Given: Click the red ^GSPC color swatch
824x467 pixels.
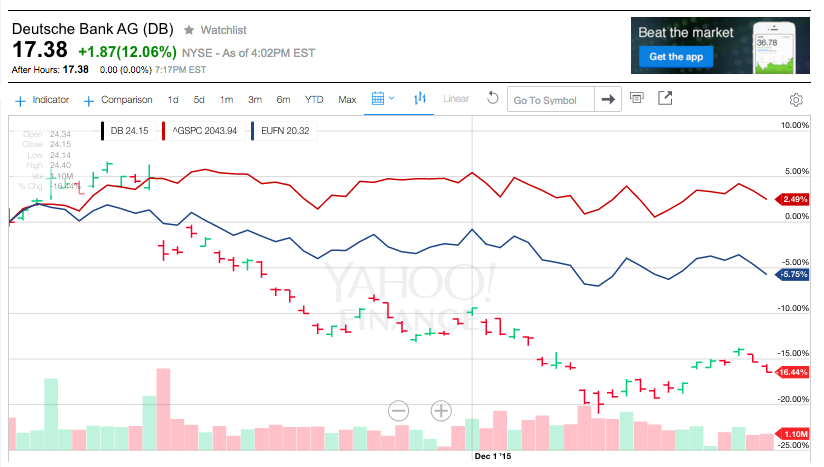Looking at the screenshot, I should (164, 131).
